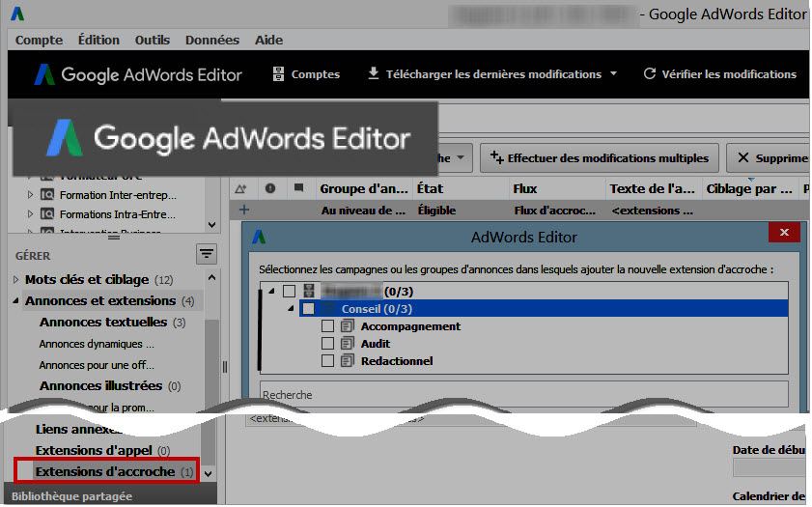Open the Aide menu
812x507 pixels.
(268, 40)
